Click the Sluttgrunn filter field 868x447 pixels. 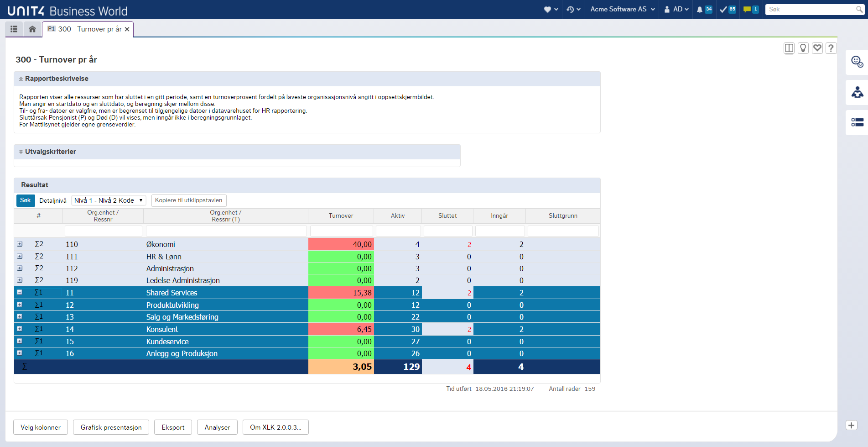tap(563, 231)
